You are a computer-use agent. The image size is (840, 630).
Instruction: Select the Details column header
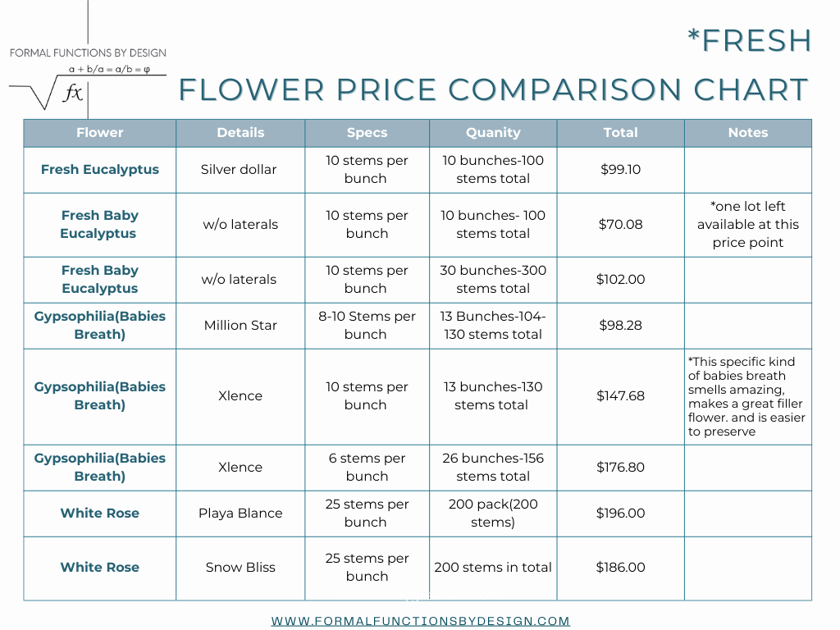240,133
